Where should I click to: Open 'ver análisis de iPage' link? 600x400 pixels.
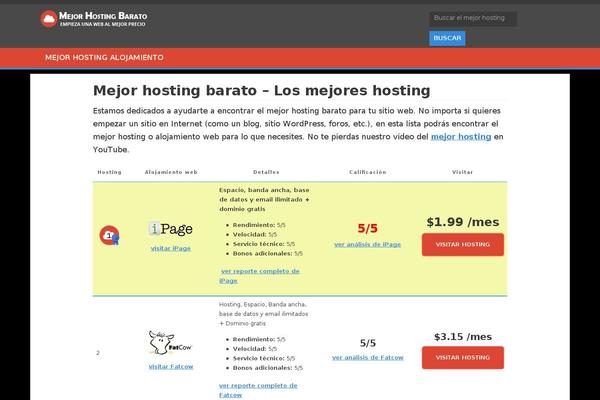point(367,244)
